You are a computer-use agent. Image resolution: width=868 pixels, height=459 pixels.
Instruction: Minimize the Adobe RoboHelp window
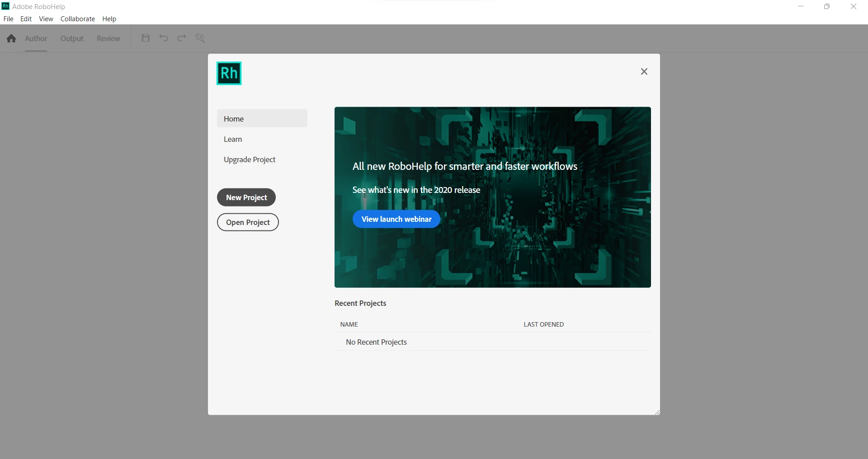point(801,6)
